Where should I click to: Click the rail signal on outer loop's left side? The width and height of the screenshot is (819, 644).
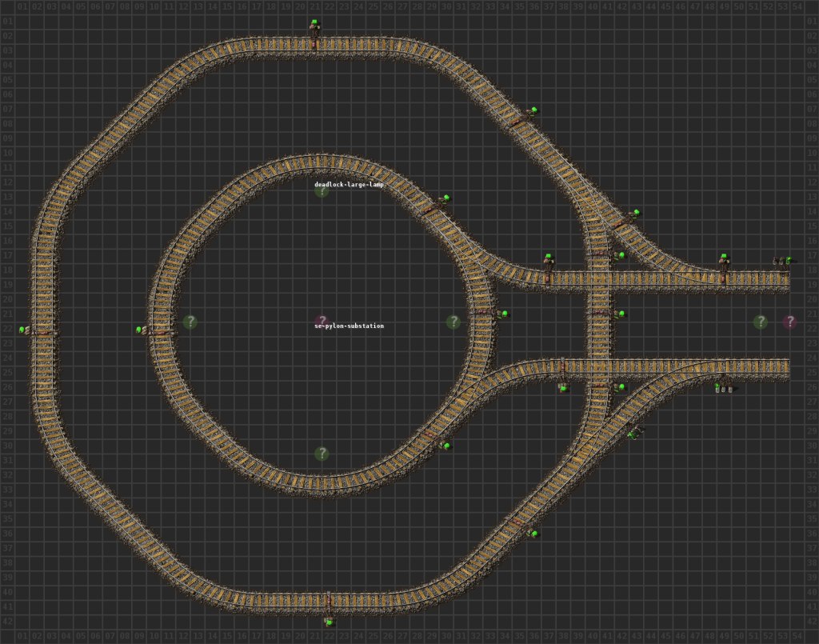tap(23, 330)
